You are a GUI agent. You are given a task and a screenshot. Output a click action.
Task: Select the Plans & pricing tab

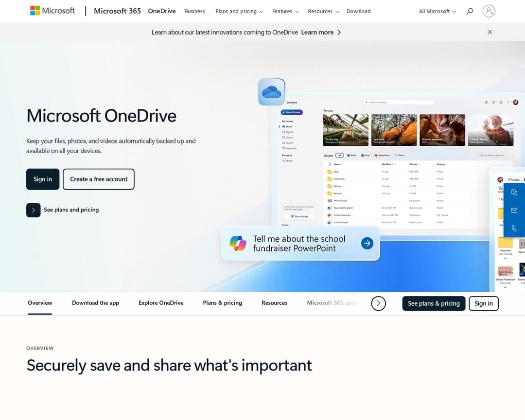pos(222,303)
